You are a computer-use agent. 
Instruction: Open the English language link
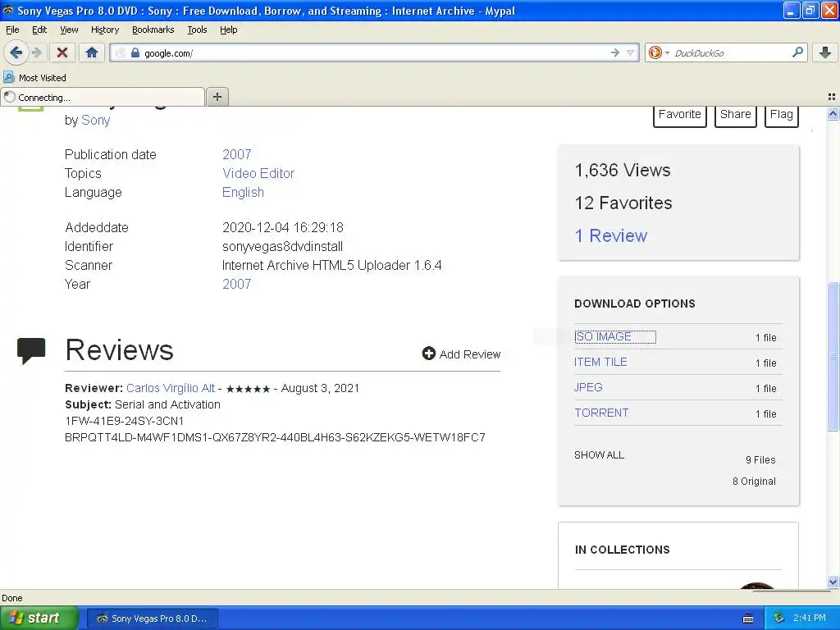pyautogui.click(x=243, y=192)
